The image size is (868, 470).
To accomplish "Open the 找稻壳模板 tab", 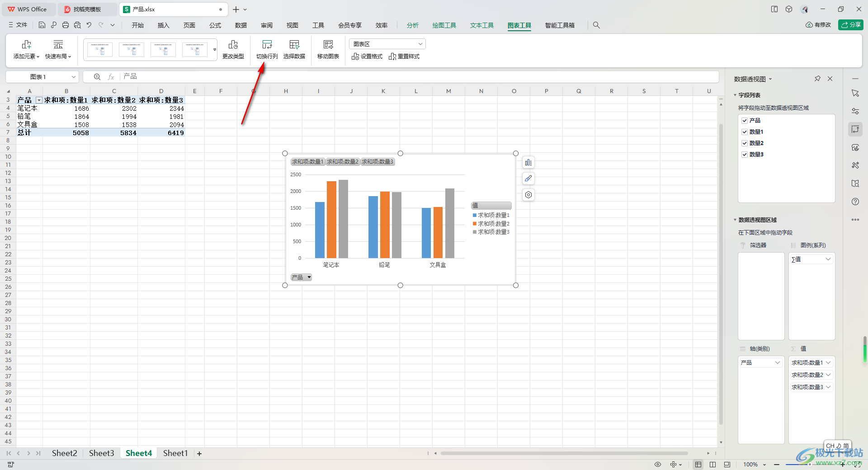I will pyautogui.click(x=87, y=9).
